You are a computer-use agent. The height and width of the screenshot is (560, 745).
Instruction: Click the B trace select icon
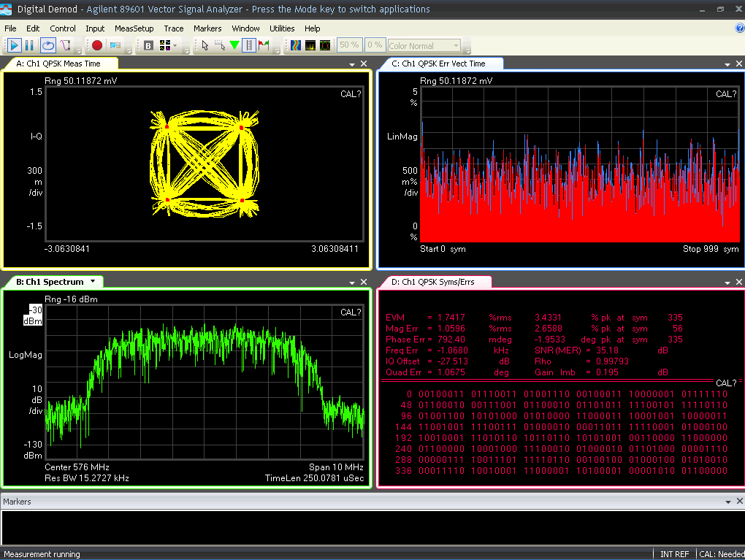point(148,45)
